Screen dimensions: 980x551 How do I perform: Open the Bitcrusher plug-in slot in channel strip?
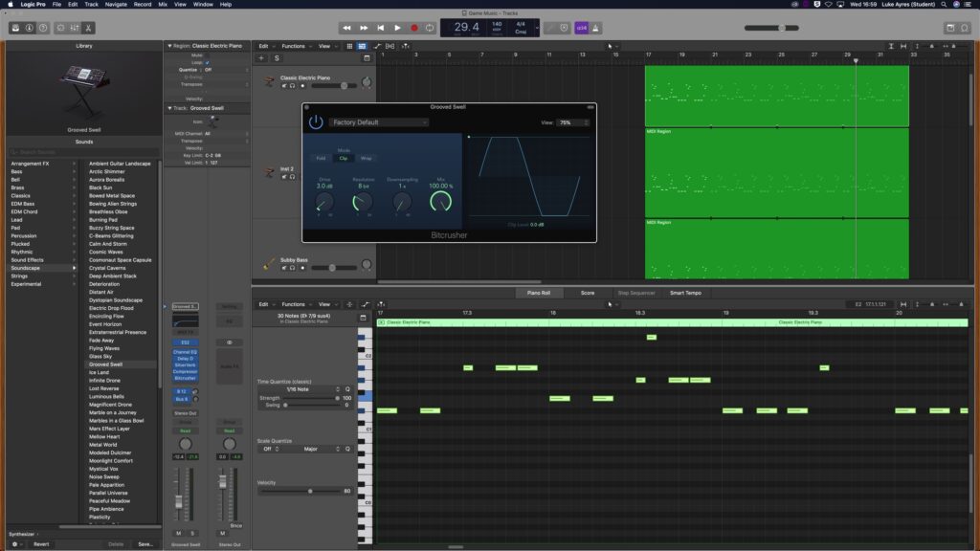pos(185,378)
